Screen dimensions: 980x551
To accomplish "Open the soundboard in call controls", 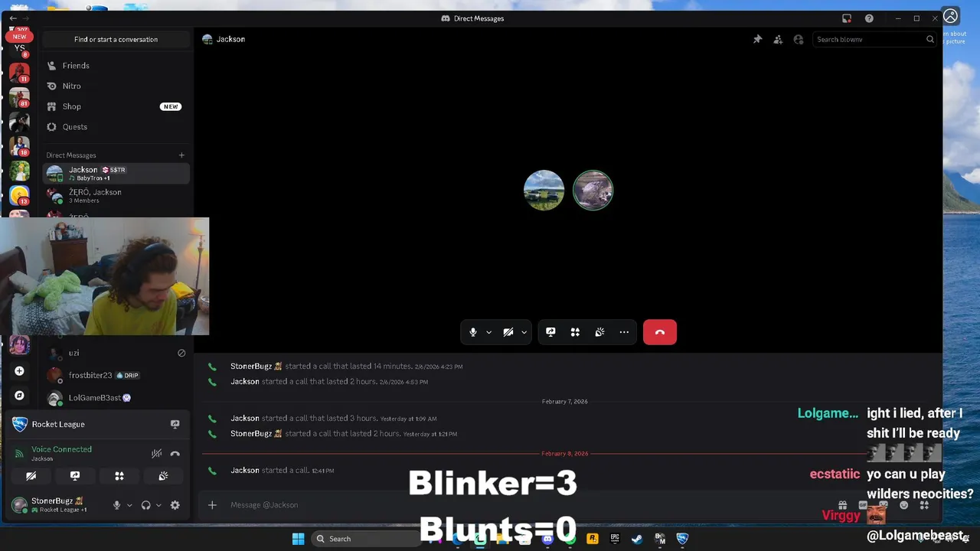I will [x=599, y=332].
